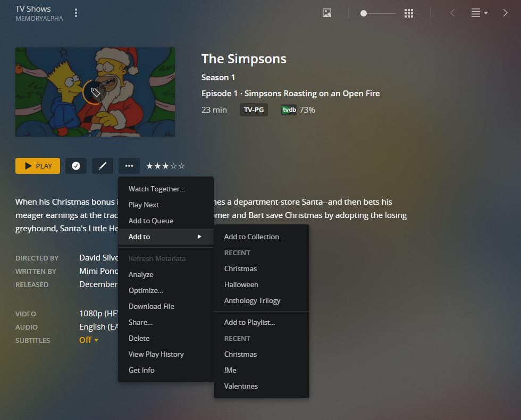Choose Share... from the menu

(x=166, y=322)
